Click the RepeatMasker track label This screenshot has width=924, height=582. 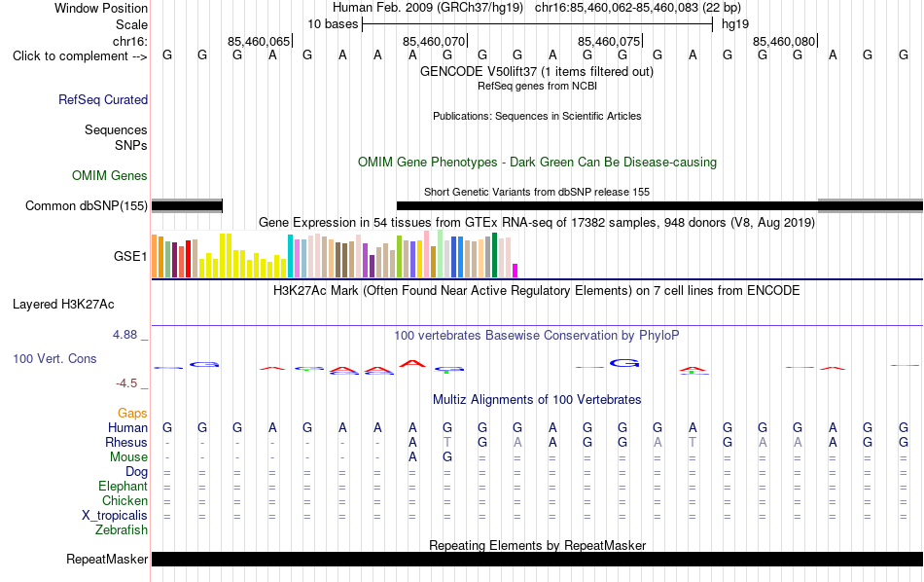click(107, 559)
